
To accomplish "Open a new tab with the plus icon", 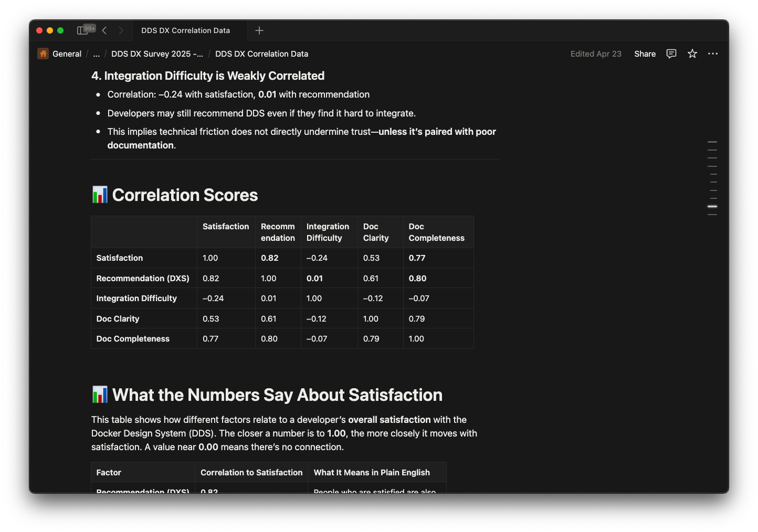I will [259, 30].
